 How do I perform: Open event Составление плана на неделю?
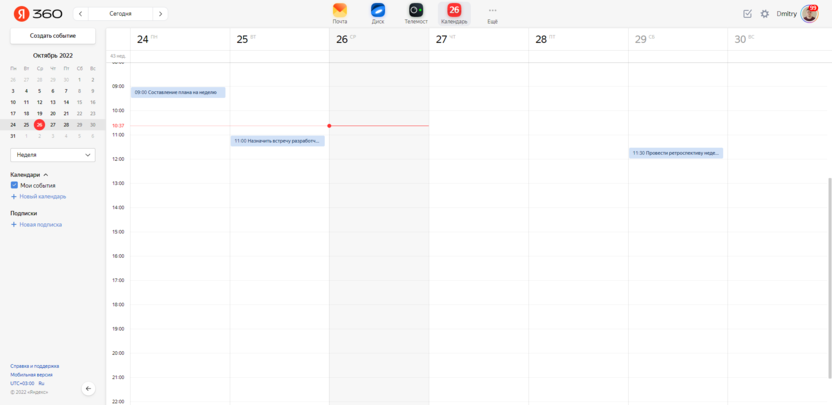[x=178, y=92]
